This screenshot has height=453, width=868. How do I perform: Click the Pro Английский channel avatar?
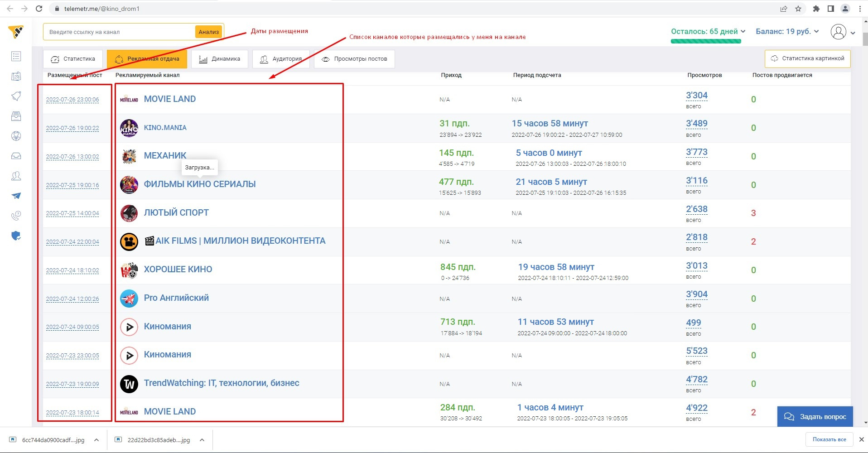129,299
